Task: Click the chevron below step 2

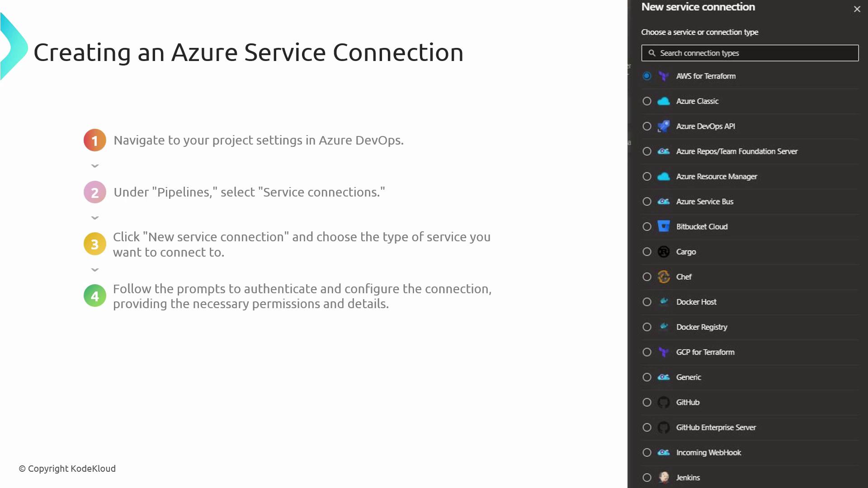Action: 95,218
